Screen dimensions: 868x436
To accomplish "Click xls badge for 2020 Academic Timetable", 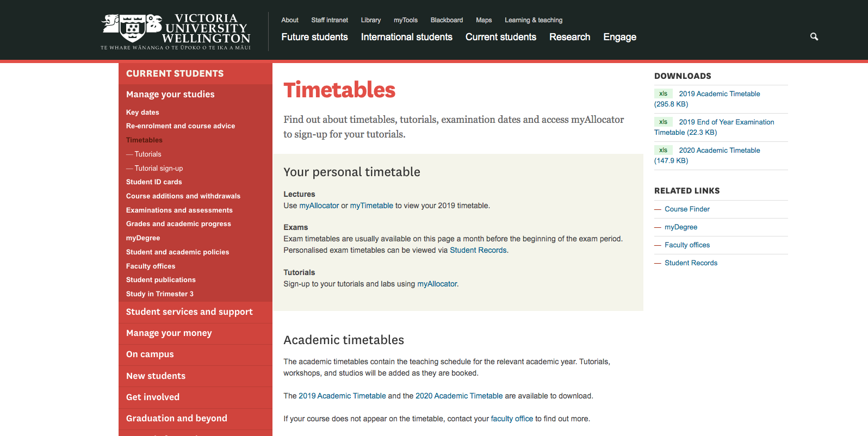I will pyautogui.click(x=664, y=150).
